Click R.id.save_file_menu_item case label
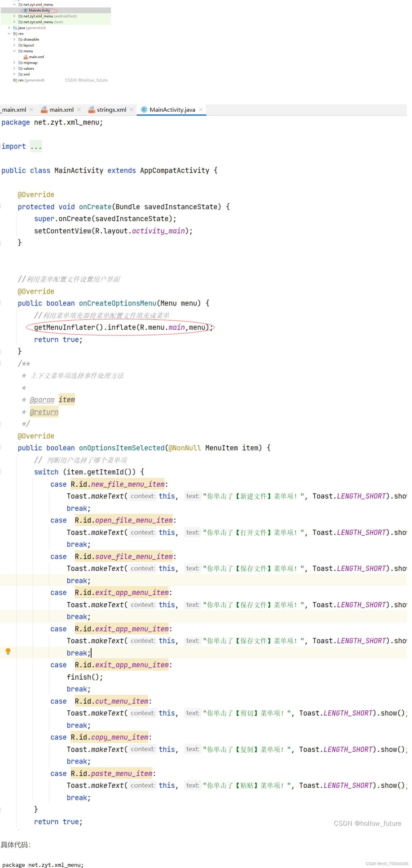 point(124,557)
